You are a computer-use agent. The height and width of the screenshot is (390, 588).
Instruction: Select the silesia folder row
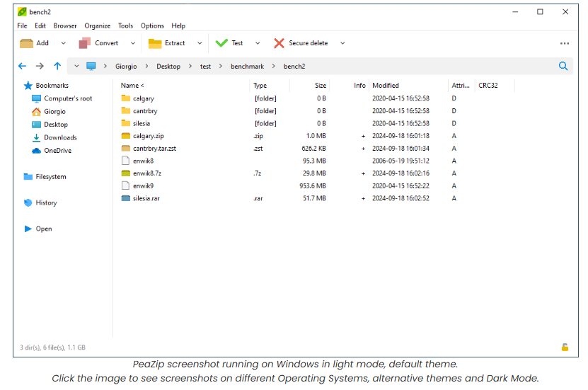click(317, 123)
